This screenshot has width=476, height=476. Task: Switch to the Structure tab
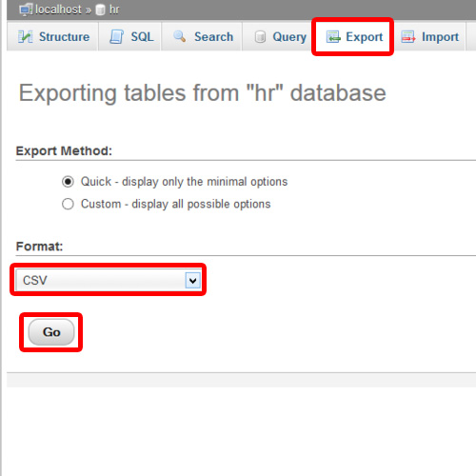click(52, 36)
